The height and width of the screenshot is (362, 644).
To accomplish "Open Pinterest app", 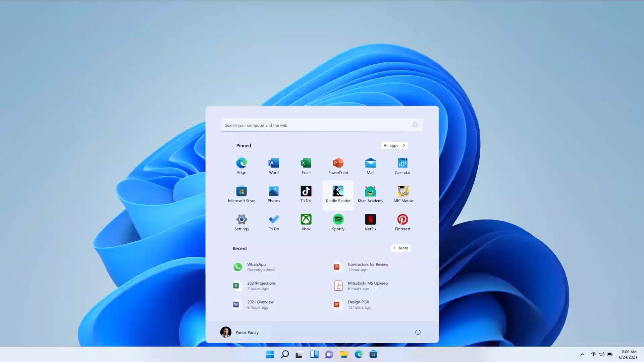I will [402, 222].
